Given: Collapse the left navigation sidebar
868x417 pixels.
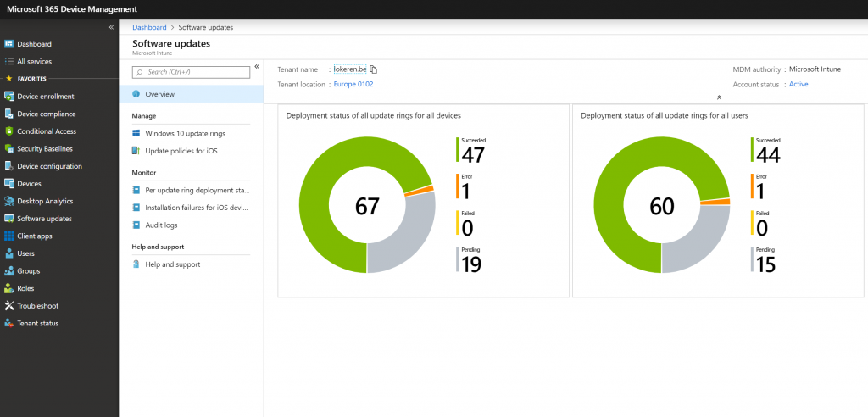Looking at the screenshot, I should 111,27.
